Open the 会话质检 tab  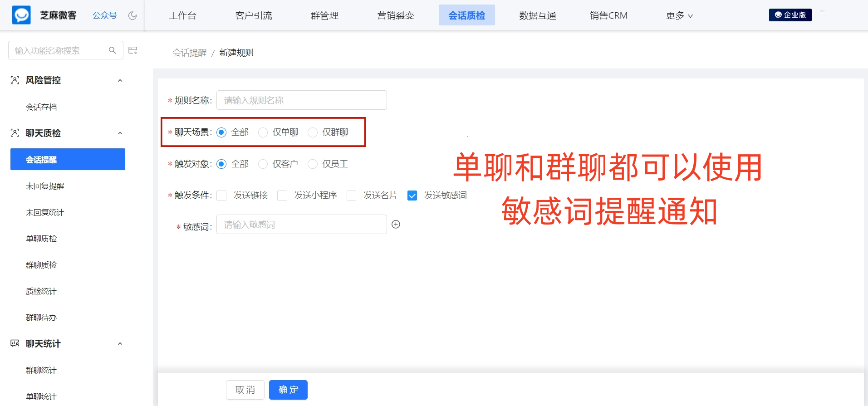[467, 15]
